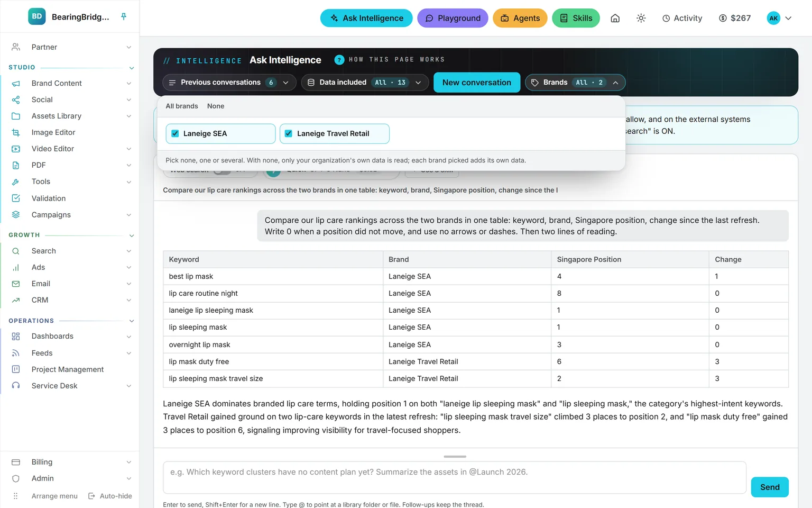Collapse the STUDIO section chevron
The height and width of the screenshot is (508, 812).
pos(132,68)
